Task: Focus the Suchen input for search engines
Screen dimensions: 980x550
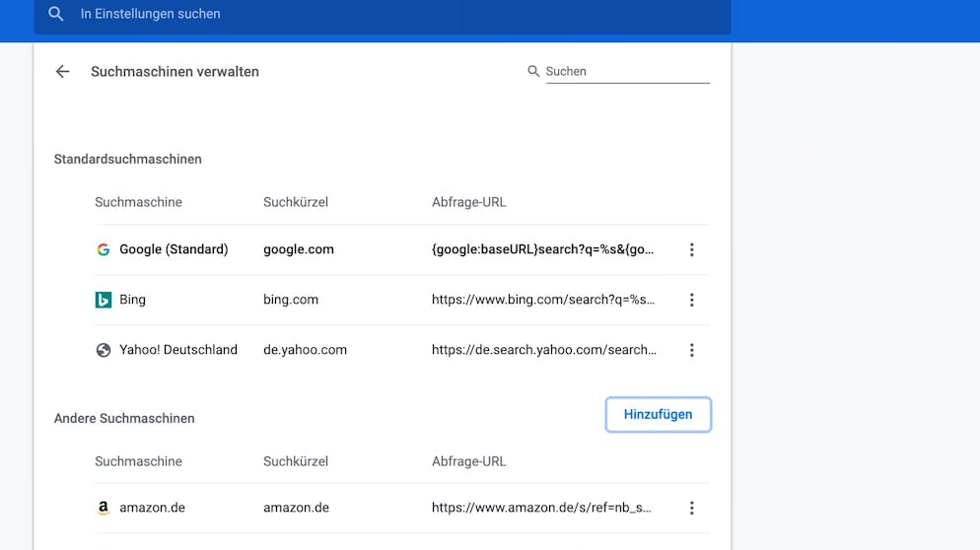Action: [627, 71]
